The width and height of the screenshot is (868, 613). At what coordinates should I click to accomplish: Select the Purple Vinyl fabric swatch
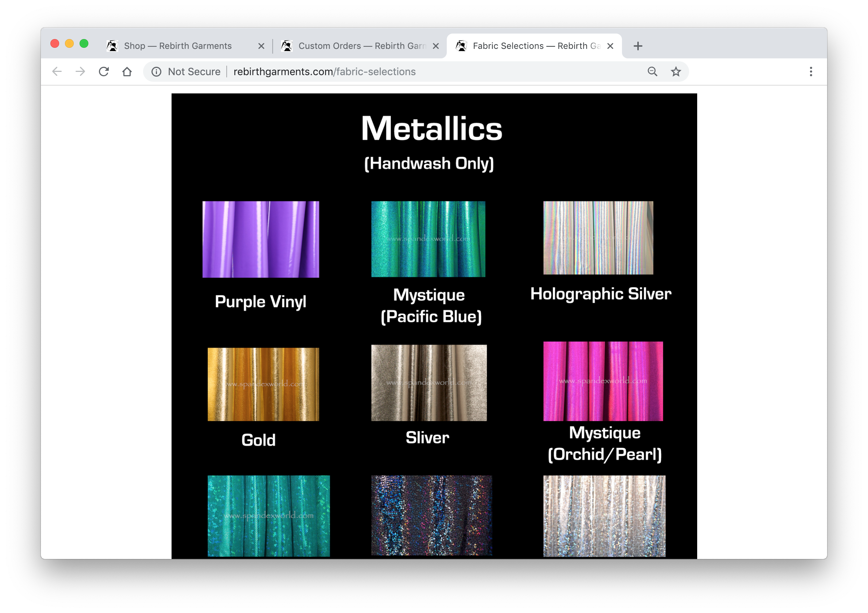point(261,239)
